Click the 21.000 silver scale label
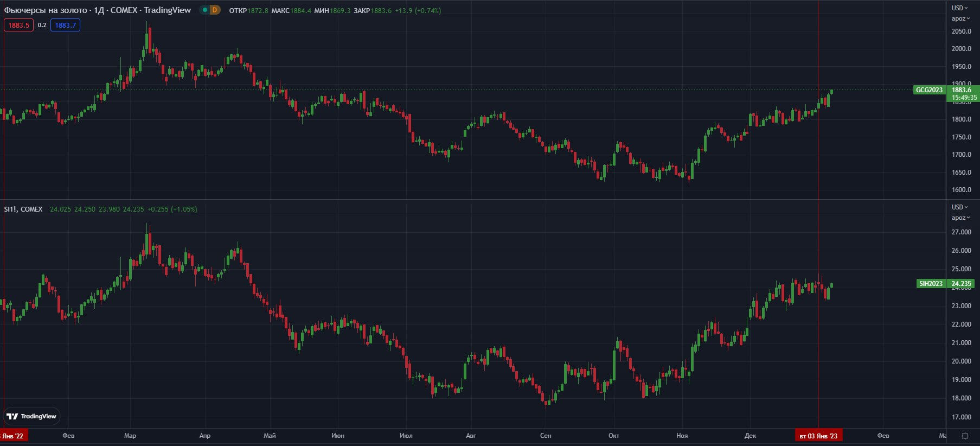 (x=961, y=343)
